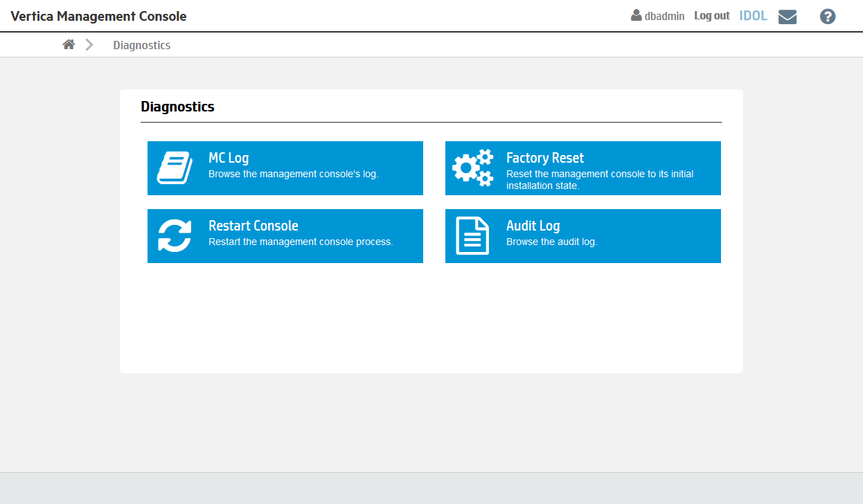Choose the Factory Reset title
The image size is (863, 504).
click(544, 158)
